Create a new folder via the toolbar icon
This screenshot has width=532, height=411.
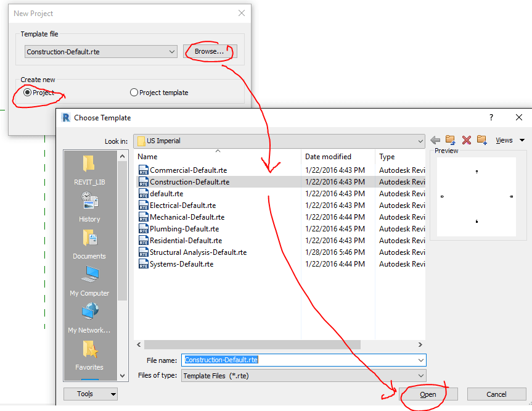coord(482,140)
